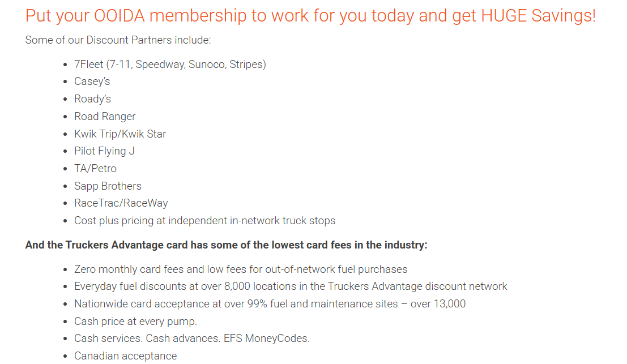
Task: Click Pilot Flying J in list
Action: [x=104, y=151]
